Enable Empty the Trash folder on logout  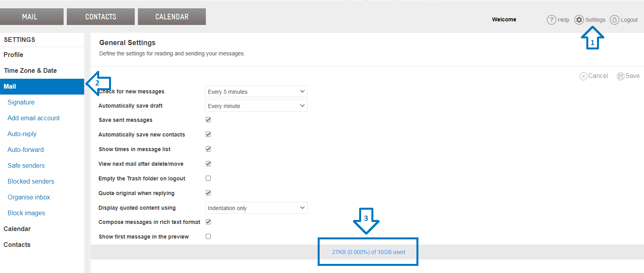(x=208, y=178)
